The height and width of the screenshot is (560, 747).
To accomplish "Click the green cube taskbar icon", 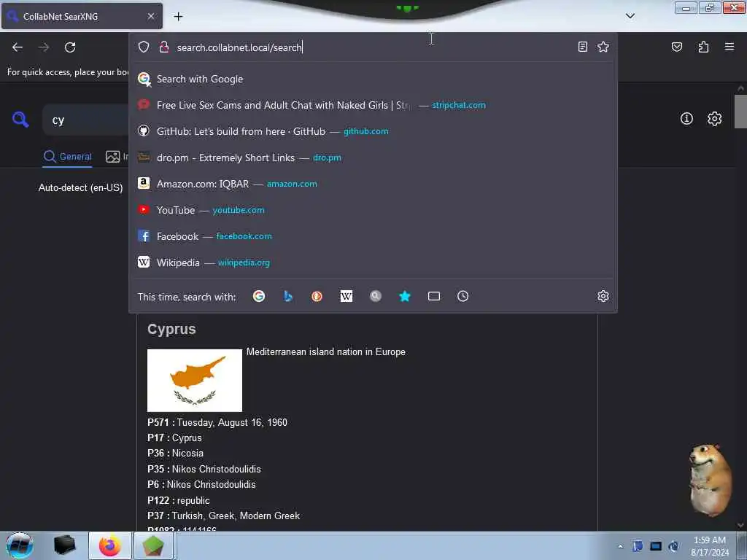I will 153,545.
